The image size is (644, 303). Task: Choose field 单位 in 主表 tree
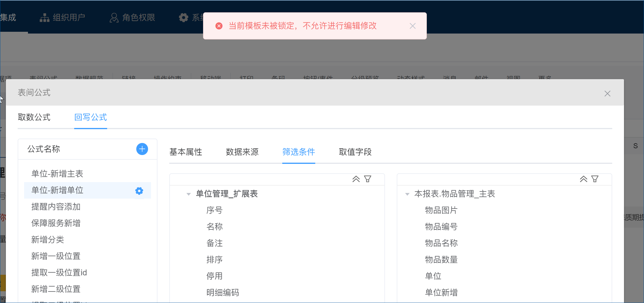[433, 276]
